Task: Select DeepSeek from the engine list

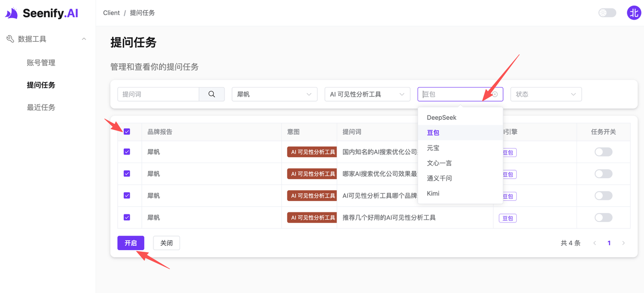Action: click(441, 117)
